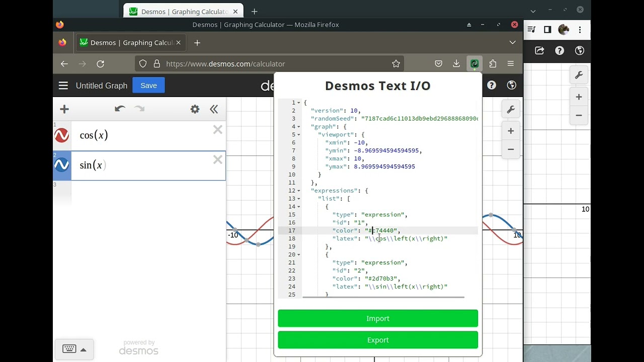644x362 pixels.
Task: Click the green Import button
Action: pos(377,318)
